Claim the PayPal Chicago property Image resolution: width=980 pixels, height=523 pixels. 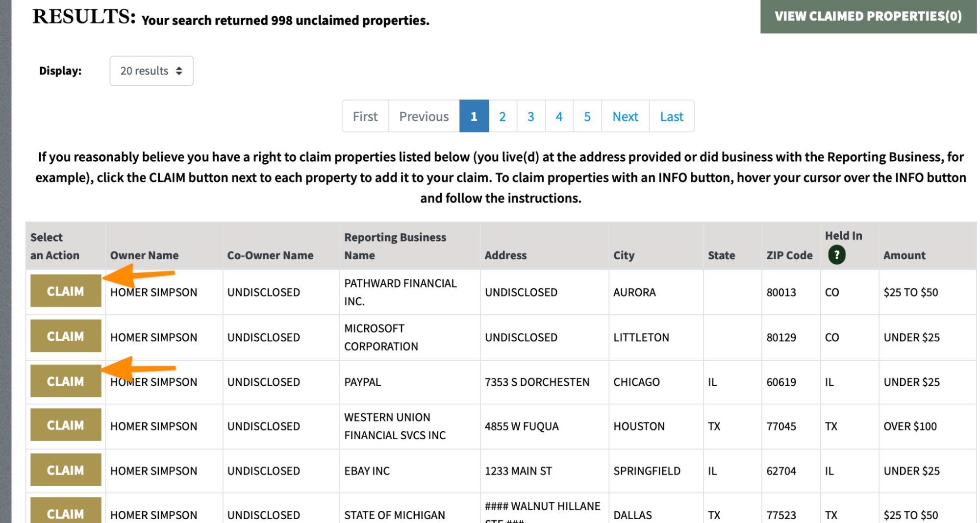[x=66, y=381]
